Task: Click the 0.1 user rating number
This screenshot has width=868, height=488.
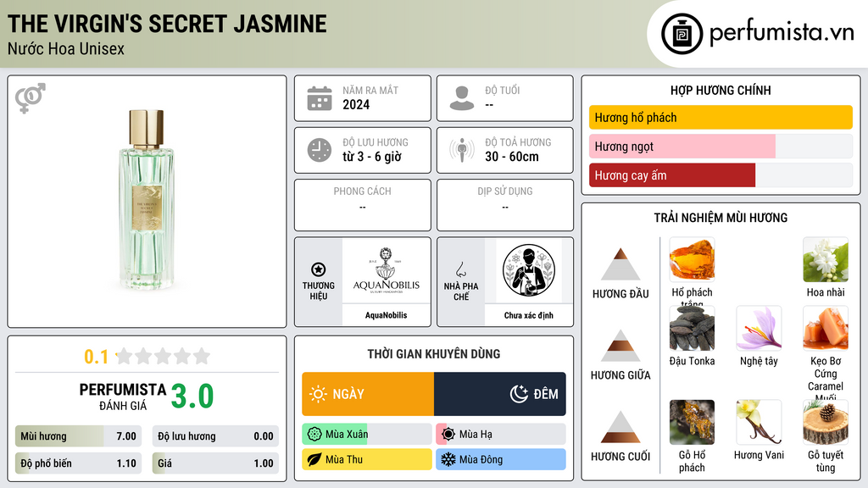Action: 97,357
